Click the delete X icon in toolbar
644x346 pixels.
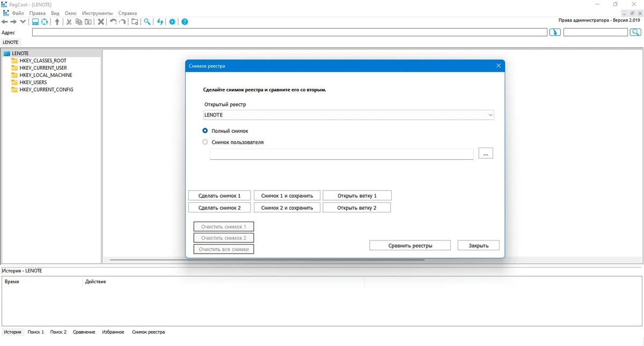point(100,22)
